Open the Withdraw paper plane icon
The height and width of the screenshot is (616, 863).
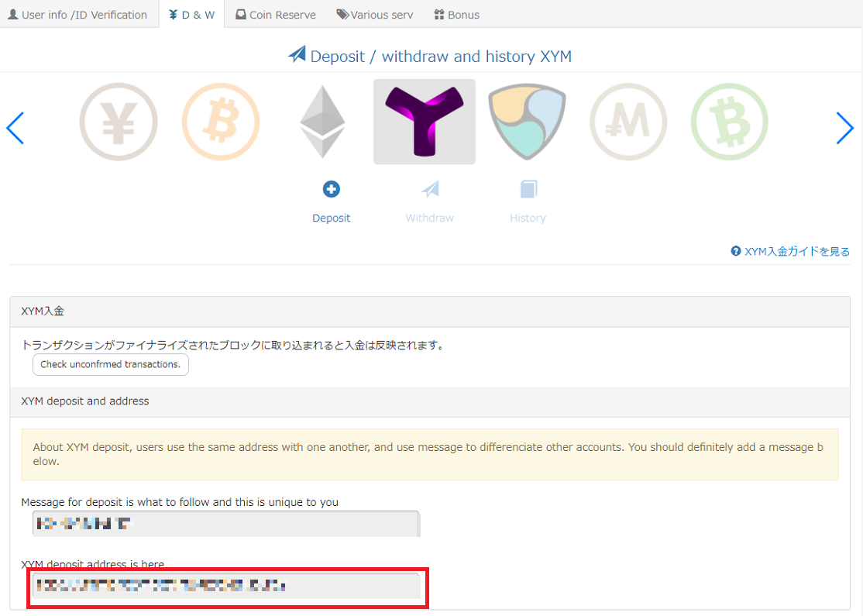[431, 189]
